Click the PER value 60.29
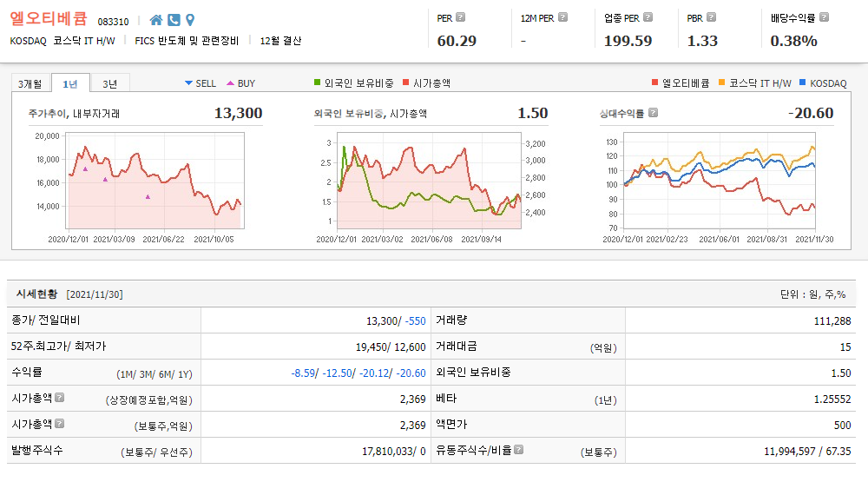This screenshot has width=868, height=482. pos(457,41)
